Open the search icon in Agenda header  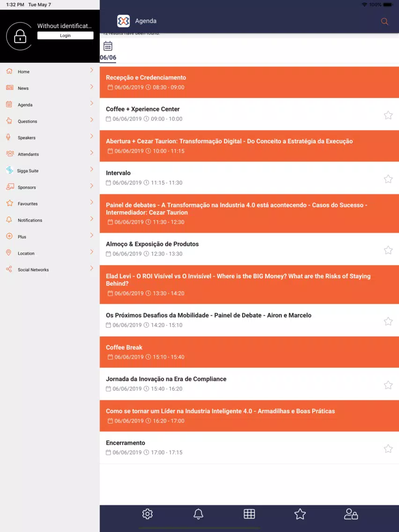(x=384, y=22)
